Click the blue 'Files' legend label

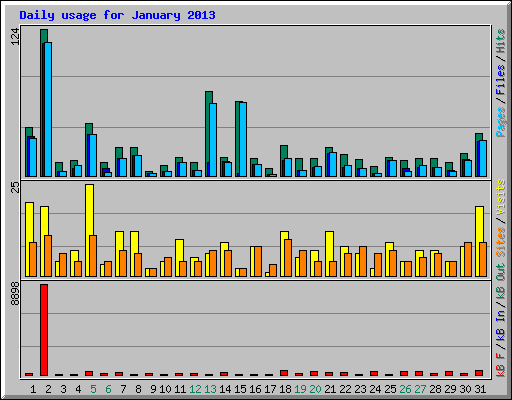coord(501,80)
